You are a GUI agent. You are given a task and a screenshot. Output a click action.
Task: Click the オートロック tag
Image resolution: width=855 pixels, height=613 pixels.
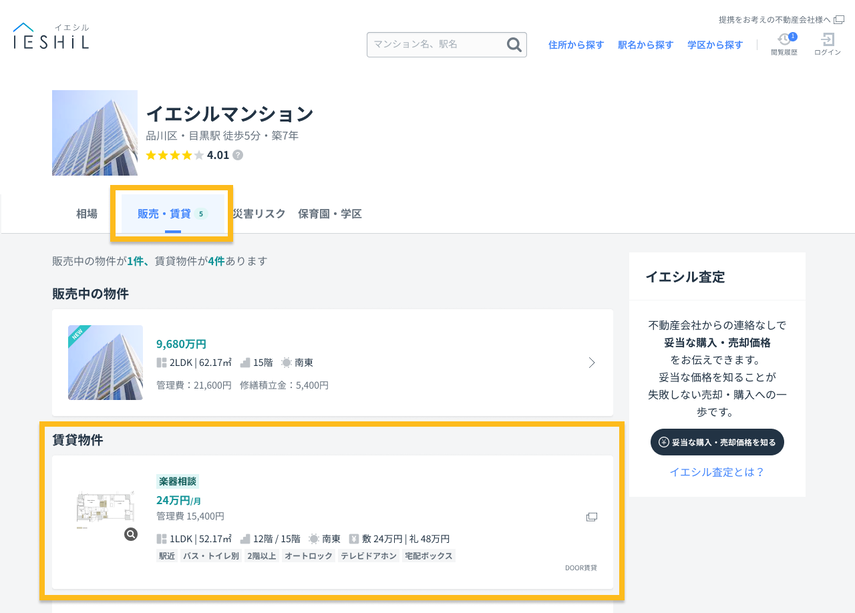(309, 556)
